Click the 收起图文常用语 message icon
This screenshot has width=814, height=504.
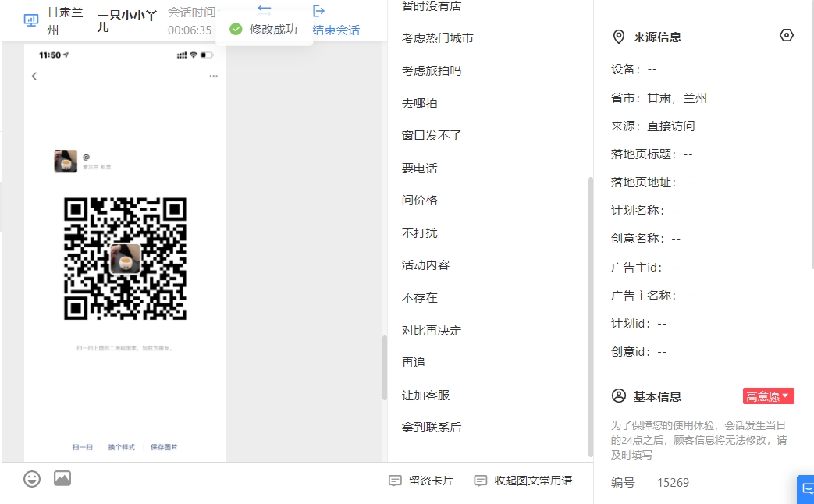[x=481, y=481]
